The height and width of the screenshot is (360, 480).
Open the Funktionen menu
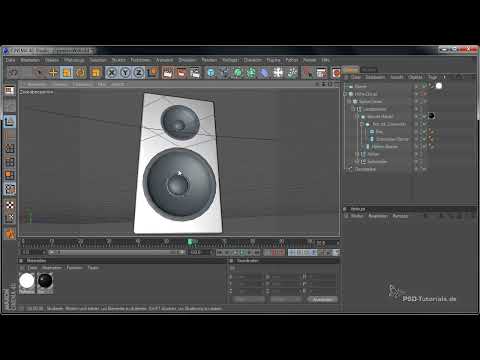[x=140, y=60]
